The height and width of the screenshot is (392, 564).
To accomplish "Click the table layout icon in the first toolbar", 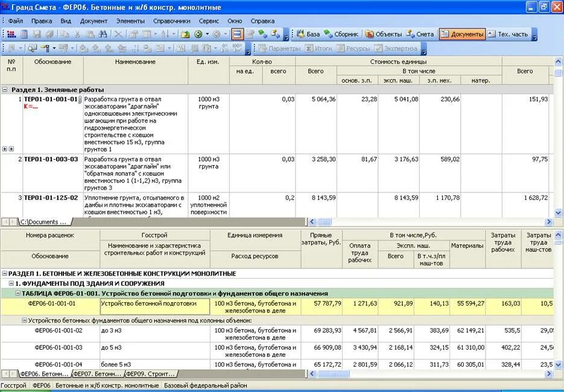I will [x=146, y=34].
